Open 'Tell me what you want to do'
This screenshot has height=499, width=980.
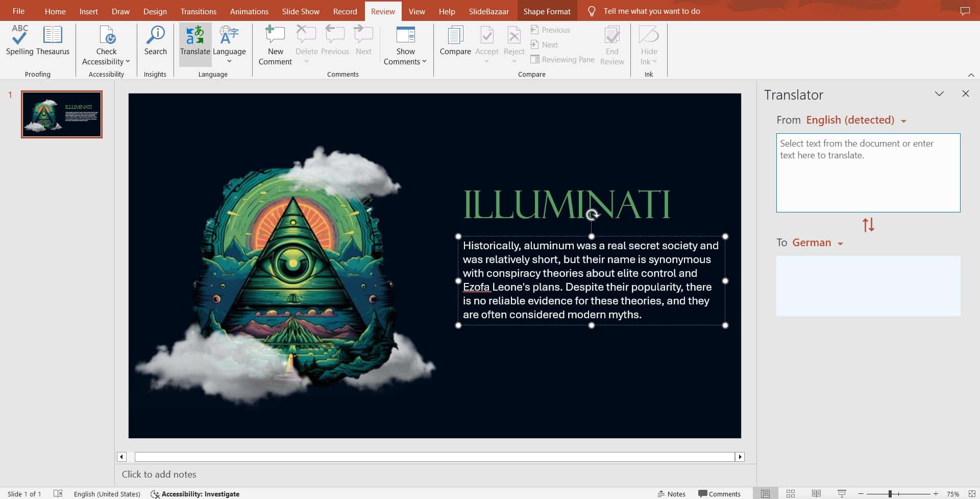[x=652, y=11]
